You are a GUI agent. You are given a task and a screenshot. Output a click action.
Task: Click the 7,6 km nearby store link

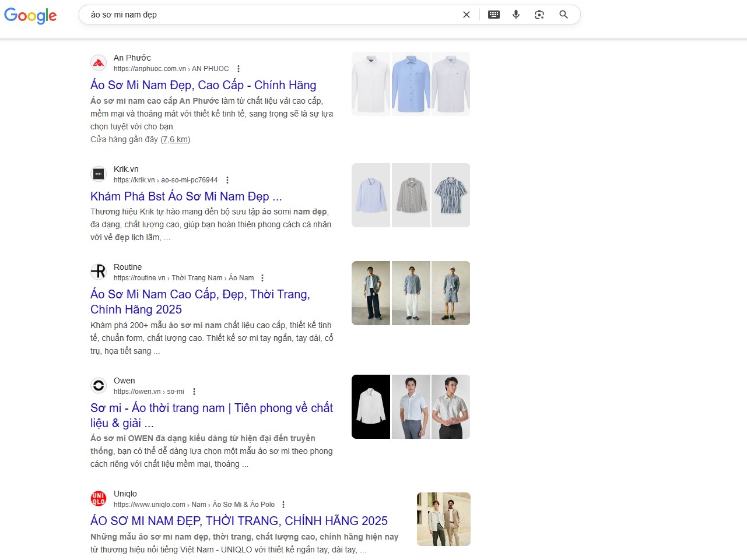click(175, 139)
